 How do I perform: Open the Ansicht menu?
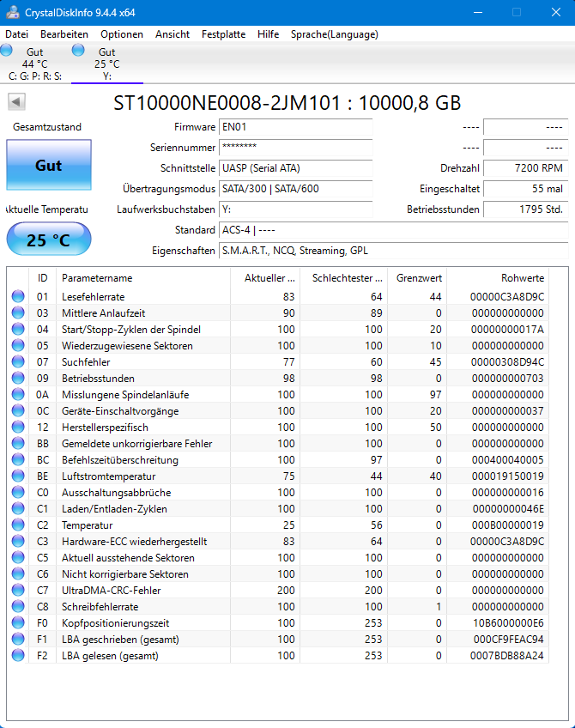click(172, 34)
